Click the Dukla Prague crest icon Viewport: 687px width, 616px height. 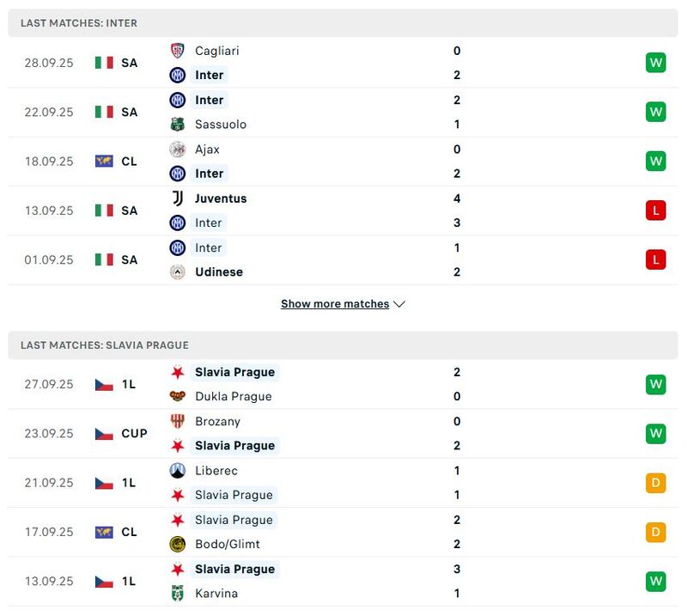[178, 396]
